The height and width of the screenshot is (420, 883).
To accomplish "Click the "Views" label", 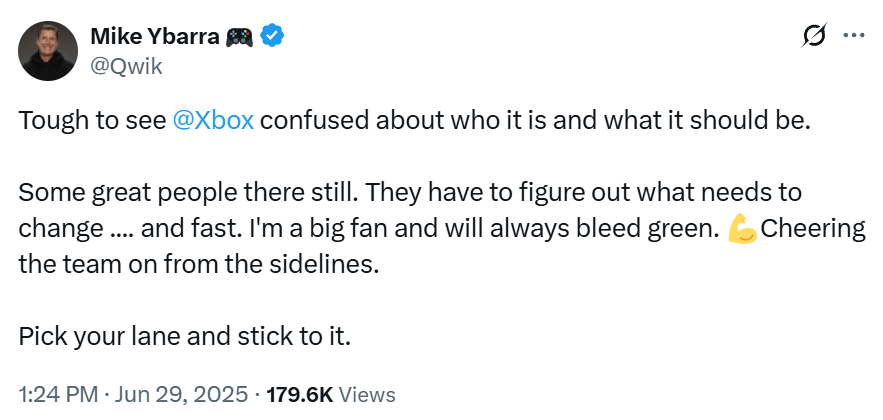I will [366, 395].
